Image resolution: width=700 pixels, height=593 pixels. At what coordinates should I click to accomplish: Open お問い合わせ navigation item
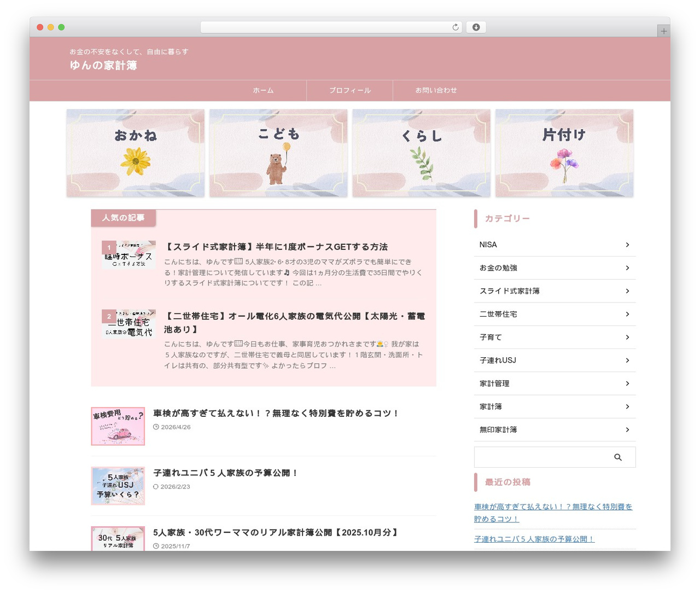436,91
